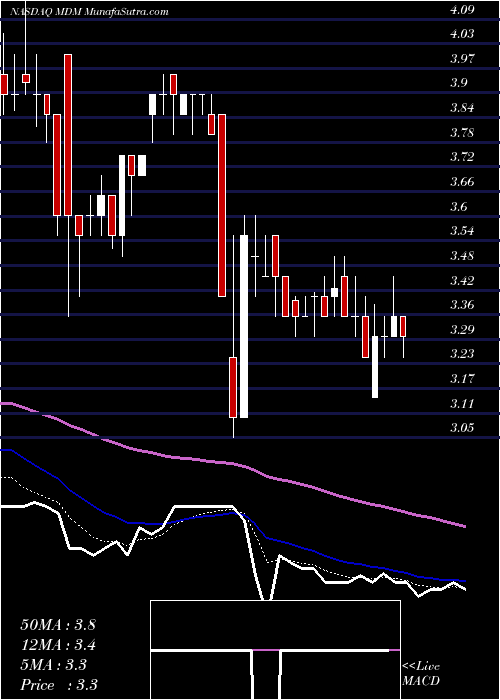Select the 3.11 price axis label
Image resolution: width=500 pixels, height=700 pixels.
(x=461, y=404)
